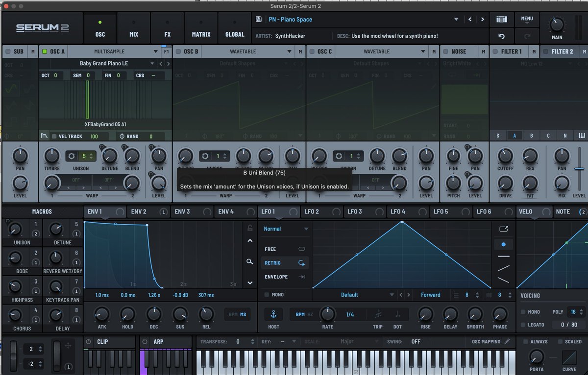
Task: Click the OSC B unison gear icon
Action: click(x=205, y=156)
